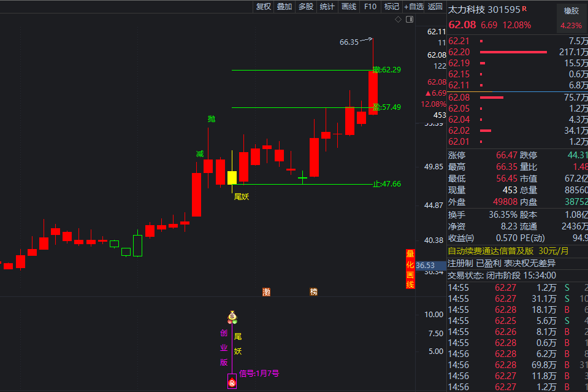The height and width of the screenshot is (392, 588).
Task: Click the diamond icon above the chart
Action: click(x=398, y=20)
